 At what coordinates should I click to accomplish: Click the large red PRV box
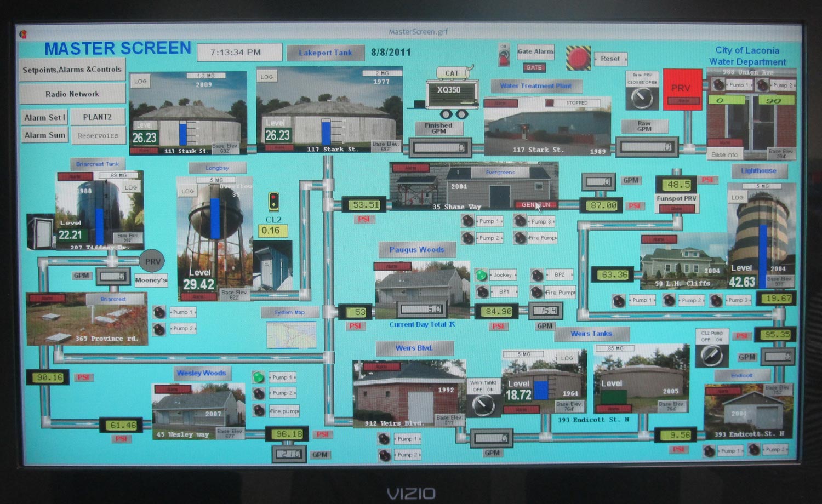[682, 90]
